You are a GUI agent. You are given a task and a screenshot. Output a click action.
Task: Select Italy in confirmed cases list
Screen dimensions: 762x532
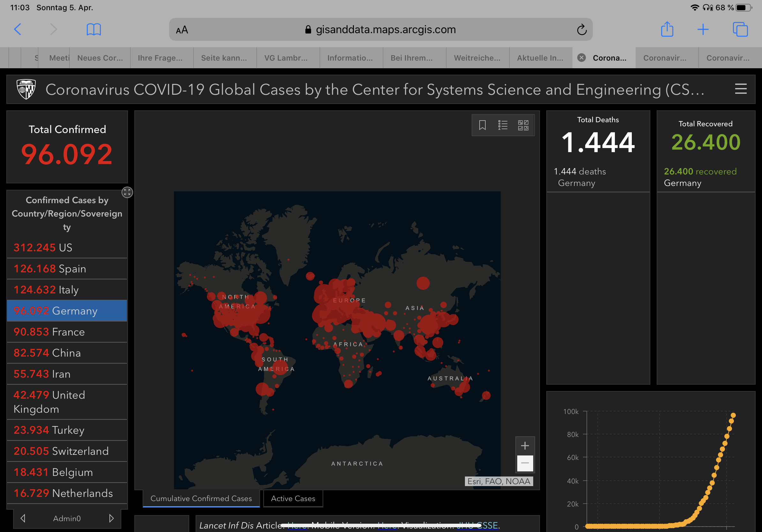tap(67, 290)
